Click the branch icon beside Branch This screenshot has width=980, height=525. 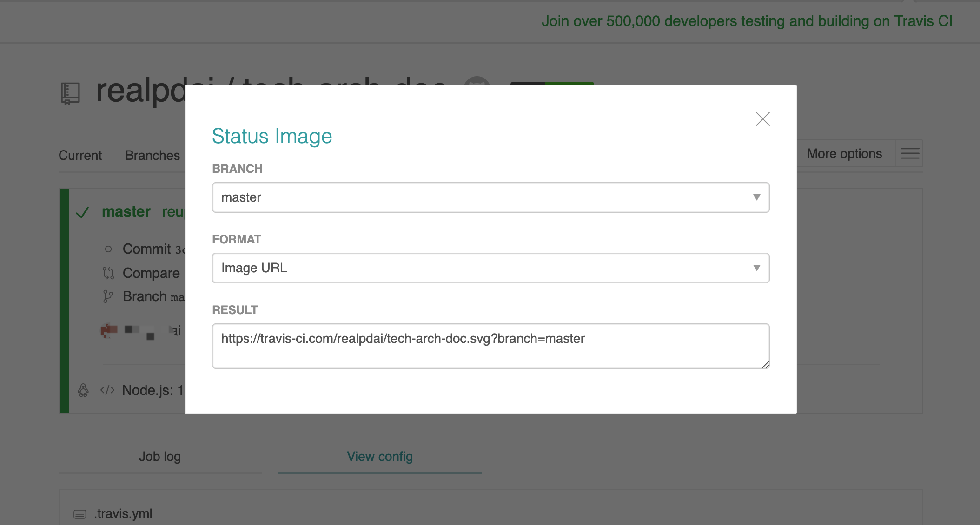[108, 296]
